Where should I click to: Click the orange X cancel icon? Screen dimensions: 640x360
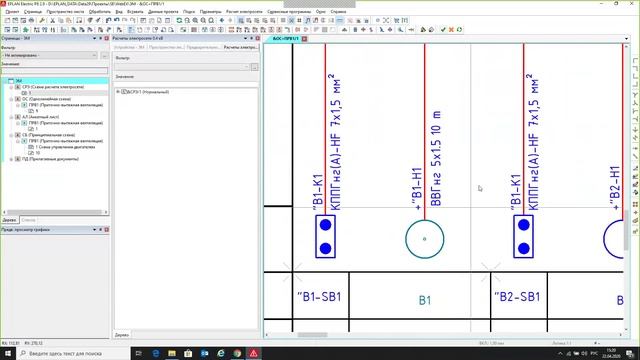451,29
